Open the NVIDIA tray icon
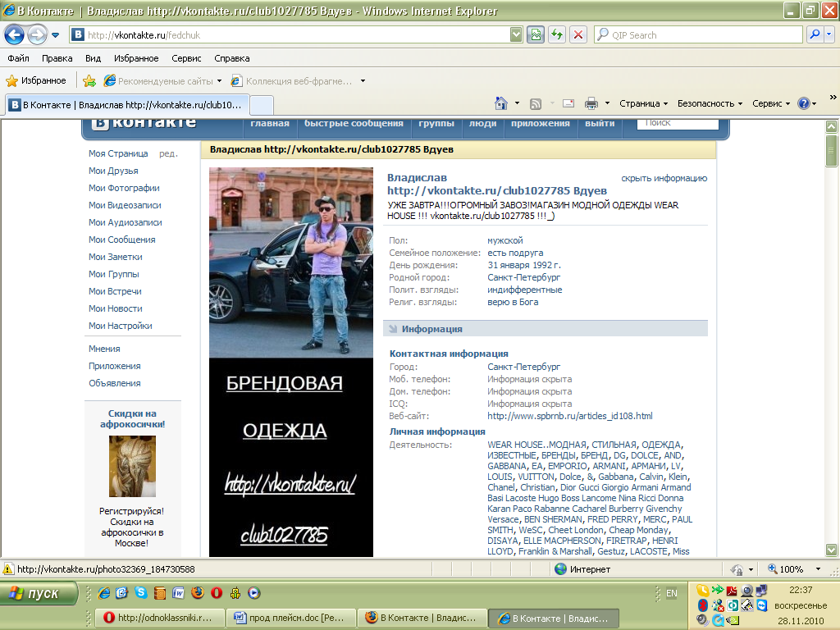Viewport: 840px width, 630px height. click(x=733, y=620)
